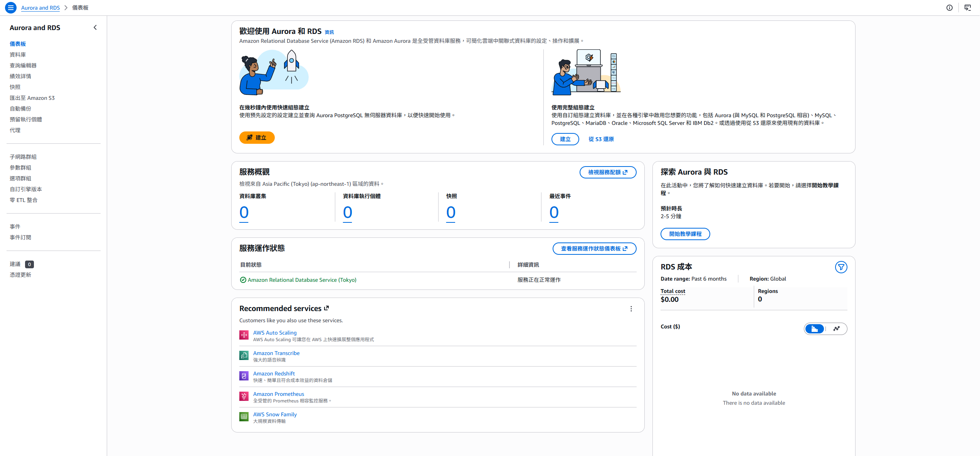Open 事件 in the sidebar

coord(15,227)
